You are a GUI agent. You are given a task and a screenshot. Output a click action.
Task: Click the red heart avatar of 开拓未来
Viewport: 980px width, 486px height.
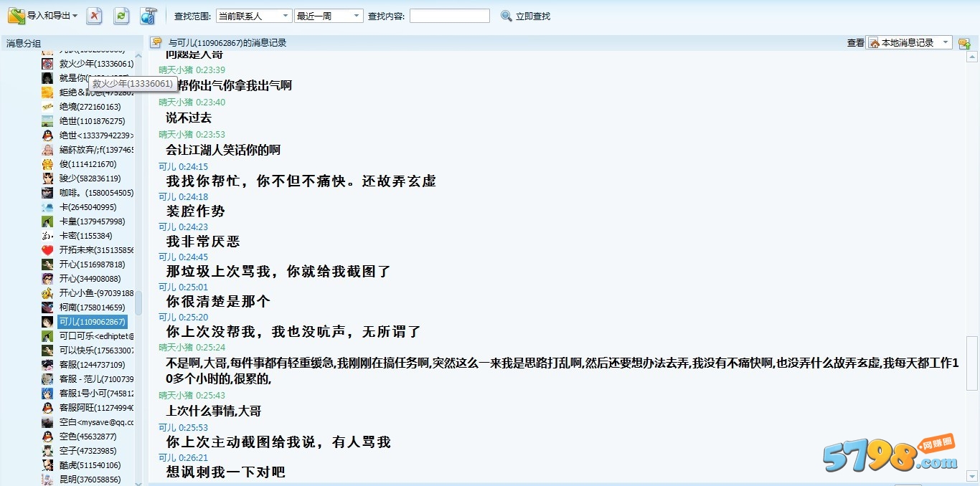coord(47,250)
